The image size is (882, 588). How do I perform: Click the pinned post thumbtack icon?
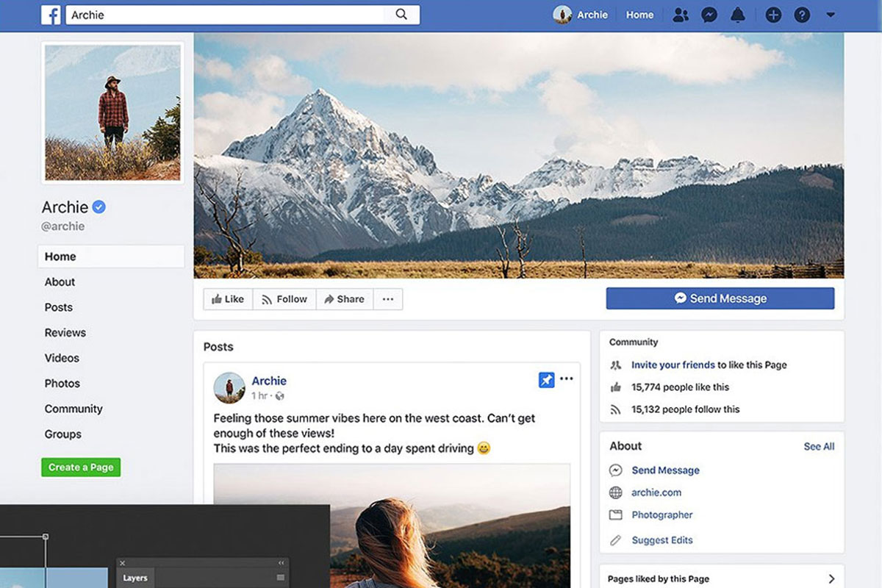(546, 379)
